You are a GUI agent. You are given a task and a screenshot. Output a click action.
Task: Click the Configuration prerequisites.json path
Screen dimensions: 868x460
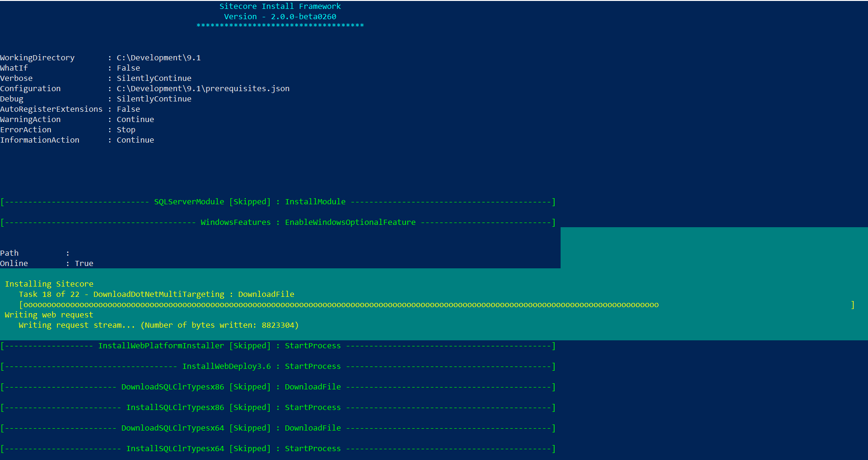point(203,89)
